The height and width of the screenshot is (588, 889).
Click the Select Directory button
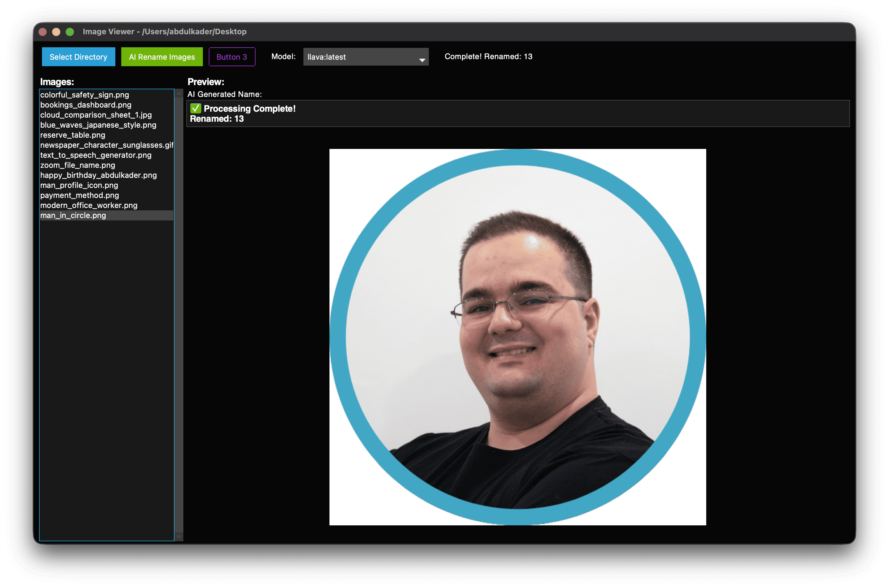coord(78,57)
